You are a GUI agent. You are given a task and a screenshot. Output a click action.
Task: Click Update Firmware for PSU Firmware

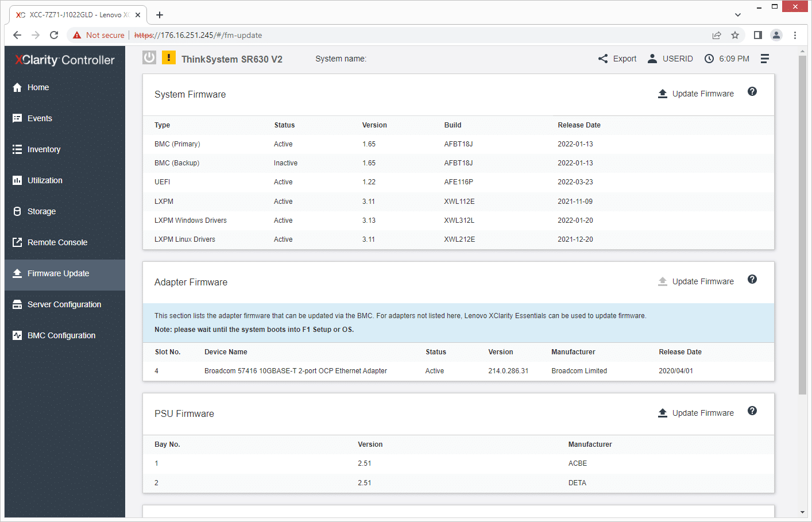[x=696, y=413]
